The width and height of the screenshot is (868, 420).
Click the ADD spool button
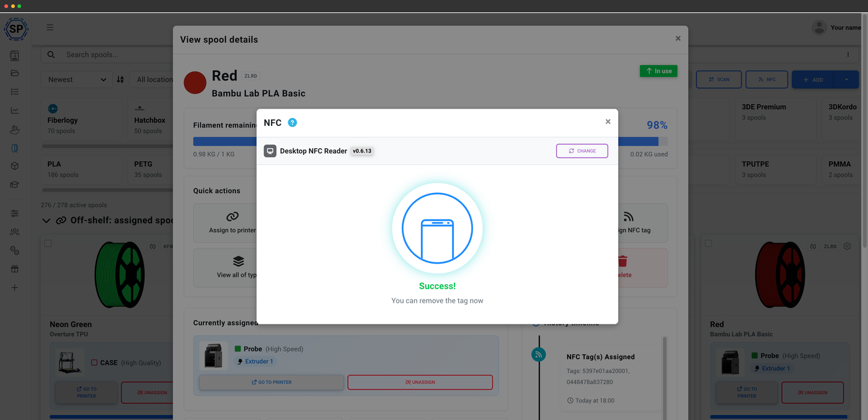pos(813,79)
